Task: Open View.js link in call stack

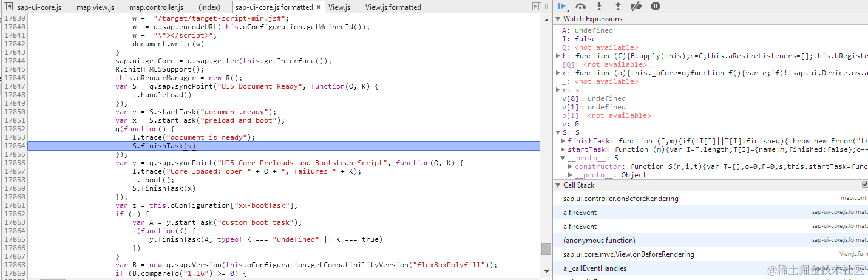Action: 854,254
